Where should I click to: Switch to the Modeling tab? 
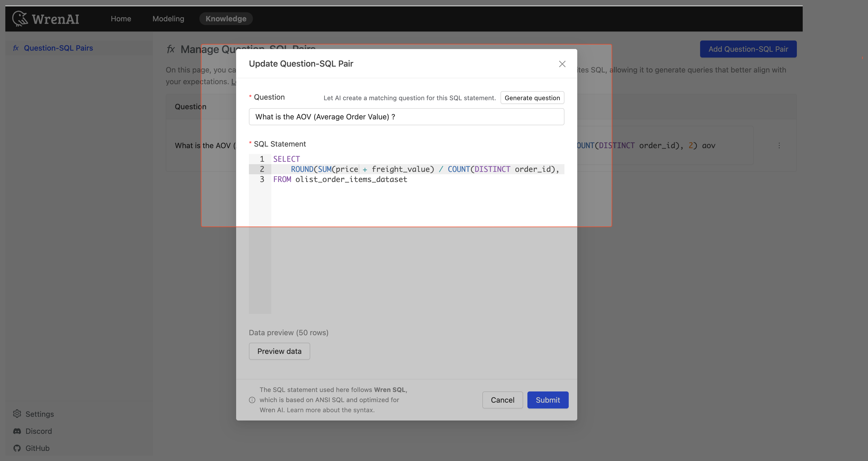tap(168, 19)
